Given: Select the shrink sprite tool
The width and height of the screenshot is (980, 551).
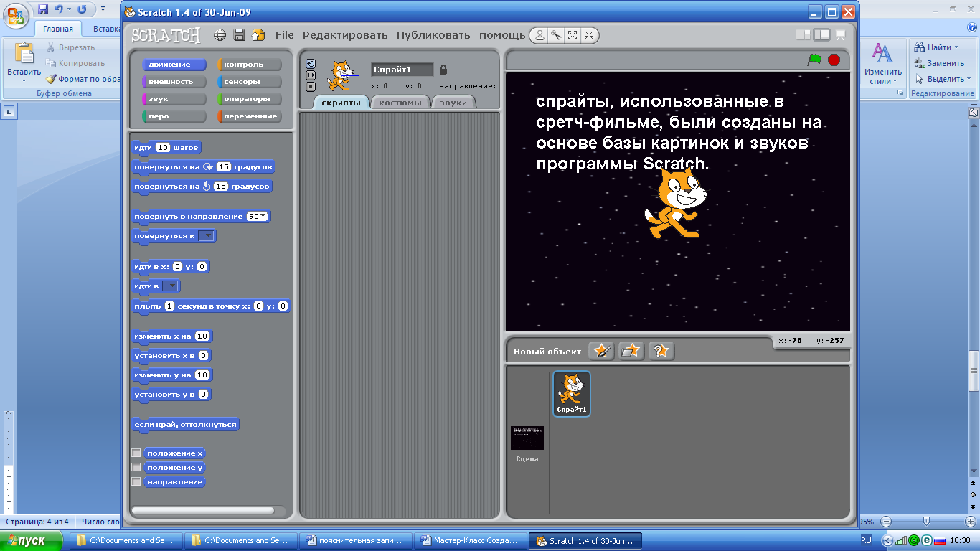Looking at the screenshot, I should coord(588,35).
